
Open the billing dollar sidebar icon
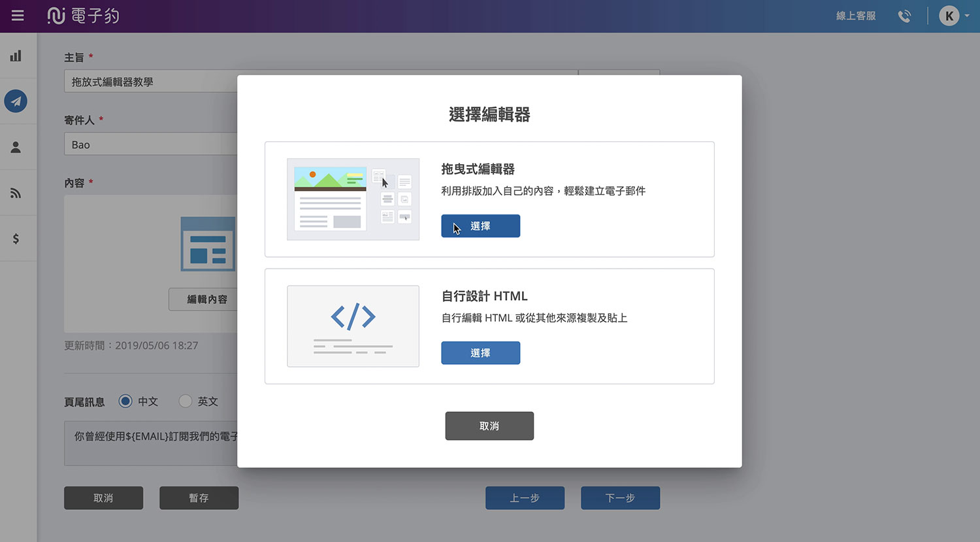[16, 239]
